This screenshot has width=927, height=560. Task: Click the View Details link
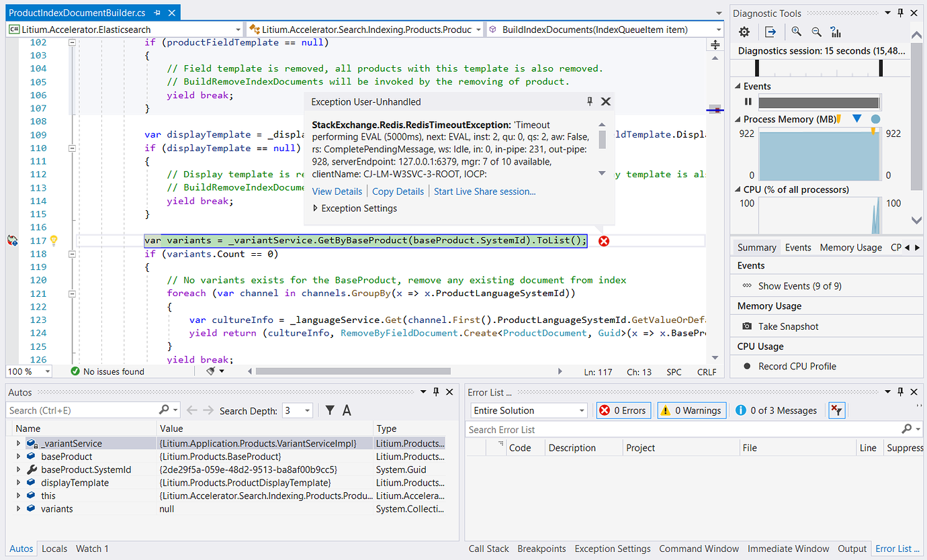pos(337,191)
